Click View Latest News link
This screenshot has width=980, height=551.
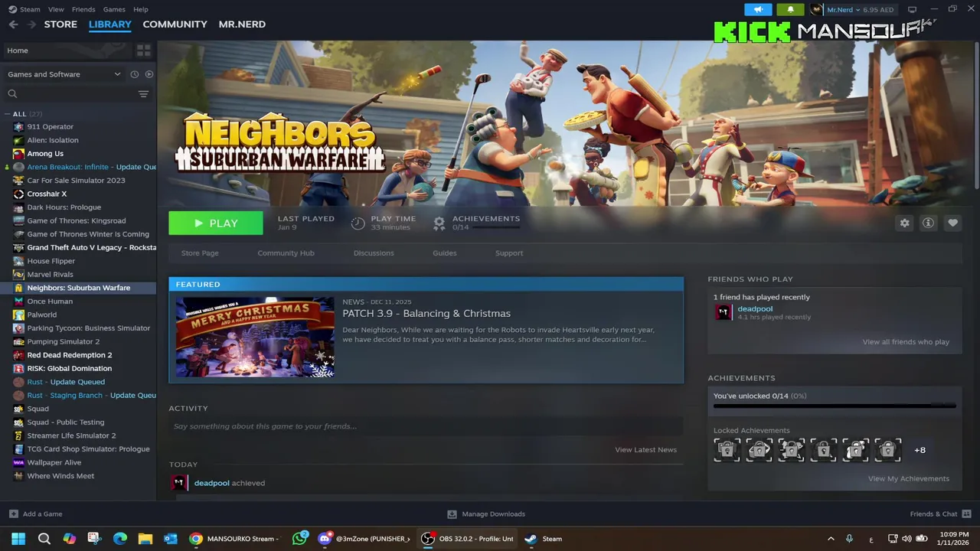tap(645, 450)
